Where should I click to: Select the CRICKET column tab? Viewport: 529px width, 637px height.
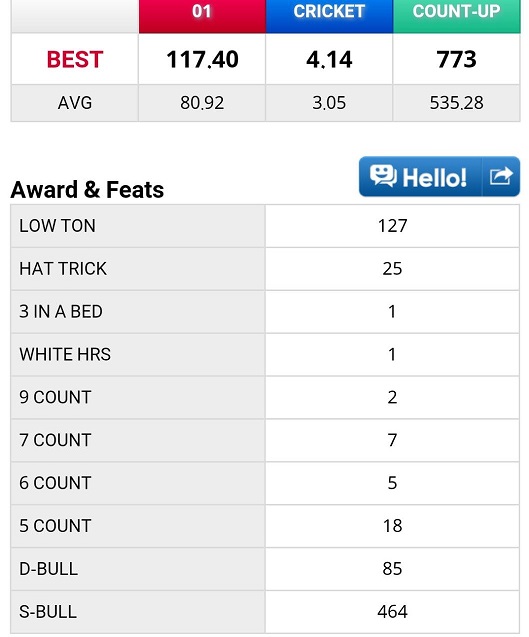coord(329,16)
